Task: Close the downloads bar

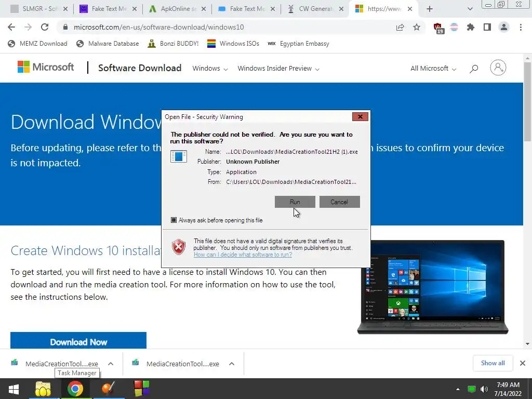Action: coord(523,363)
